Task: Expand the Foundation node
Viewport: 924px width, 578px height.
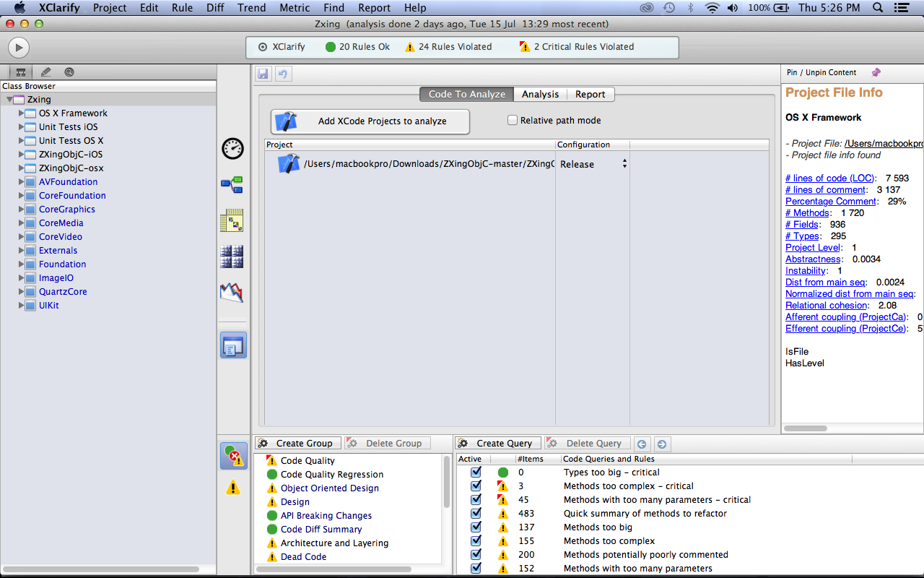Action: tap(21, 264)
